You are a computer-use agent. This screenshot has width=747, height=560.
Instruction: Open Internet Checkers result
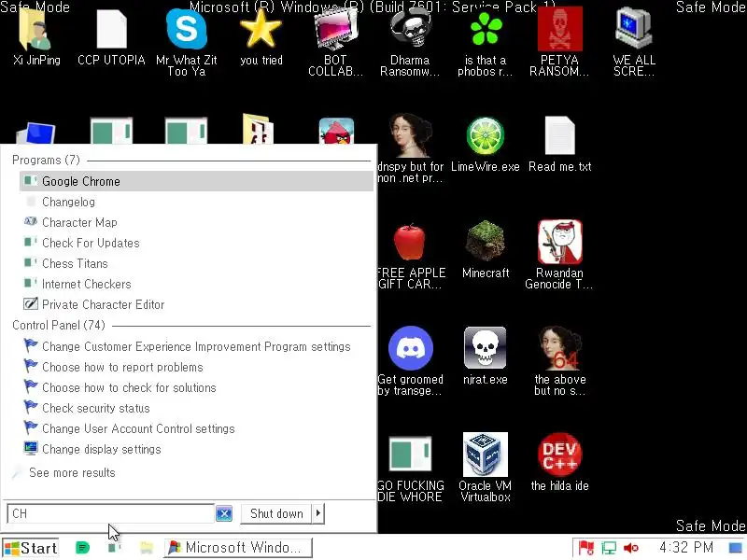pyautogui.click(x=196, y=284)
